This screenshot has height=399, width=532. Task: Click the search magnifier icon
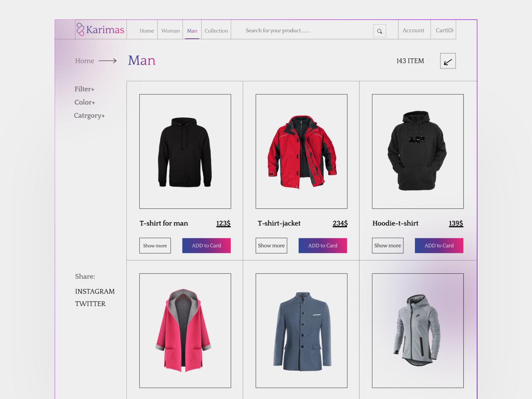click(379, 31)
